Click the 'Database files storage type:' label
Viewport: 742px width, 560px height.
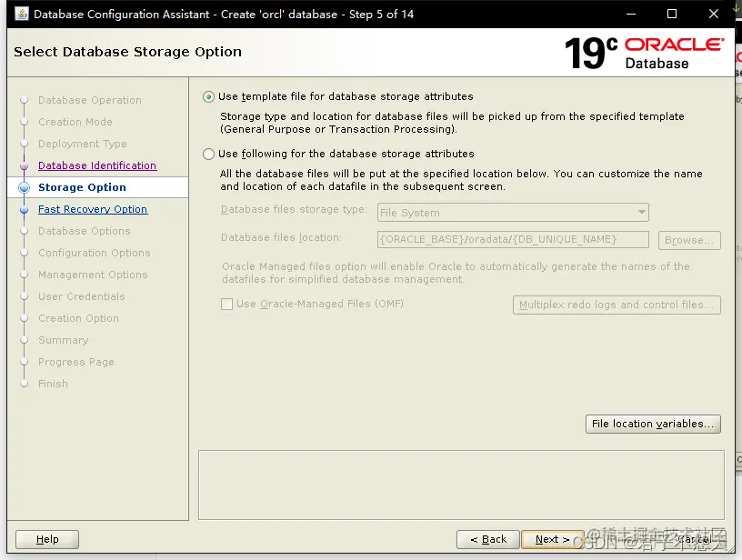[294, 209]
